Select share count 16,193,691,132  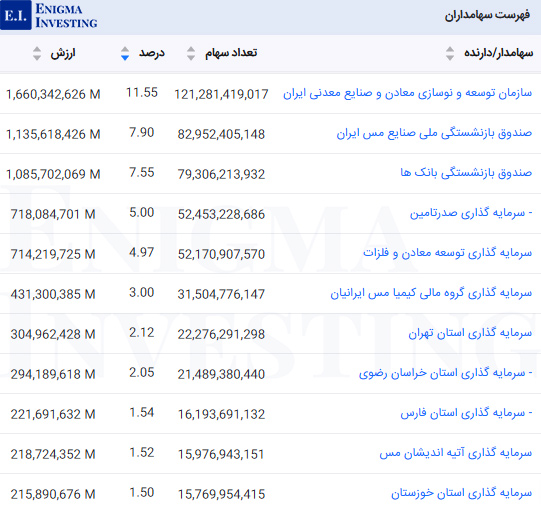(x=221, y=414)
